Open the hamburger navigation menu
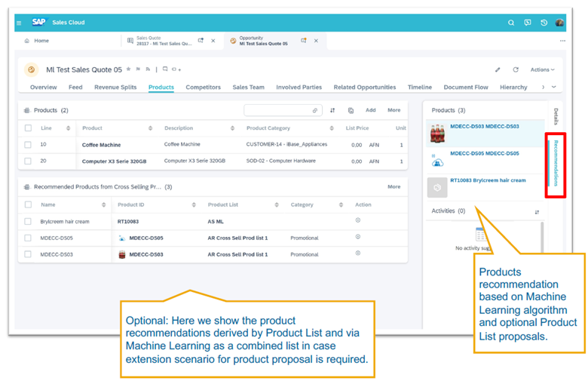 click(19, 23)
